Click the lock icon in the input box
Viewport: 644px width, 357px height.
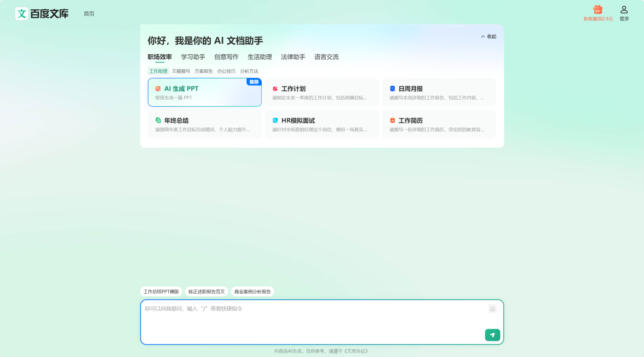click(492, 308)
